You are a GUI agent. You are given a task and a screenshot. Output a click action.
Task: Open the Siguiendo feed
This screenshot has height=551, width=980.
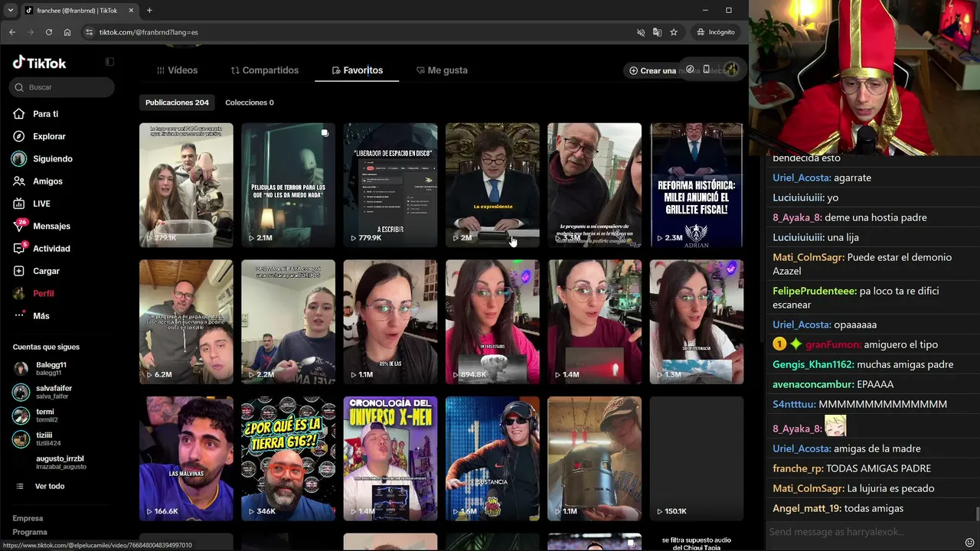click(52, 159)
